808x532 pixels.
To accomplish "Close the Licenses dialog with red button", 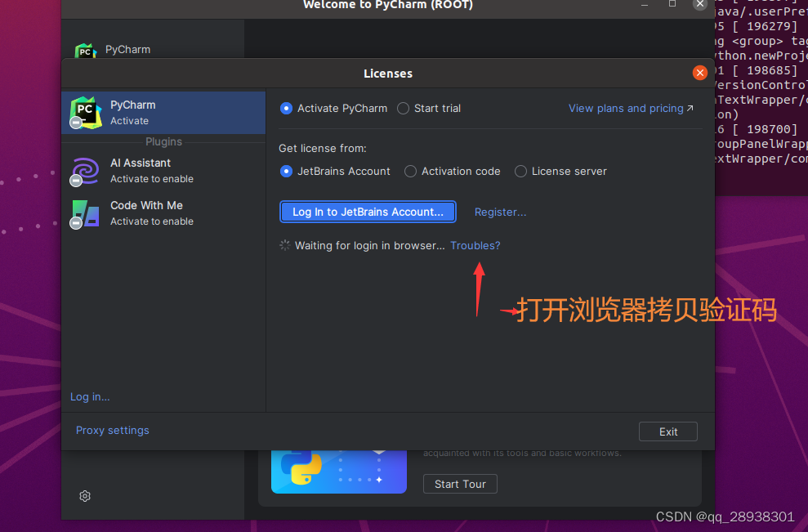I will (x=700, y=73).
